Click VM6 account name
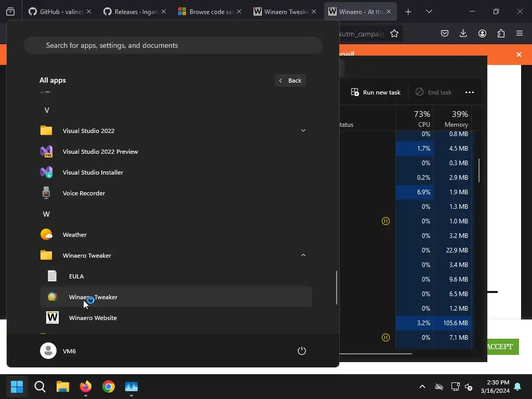The width and height of the screenshot is (532, 399). (x=69, y=351)
